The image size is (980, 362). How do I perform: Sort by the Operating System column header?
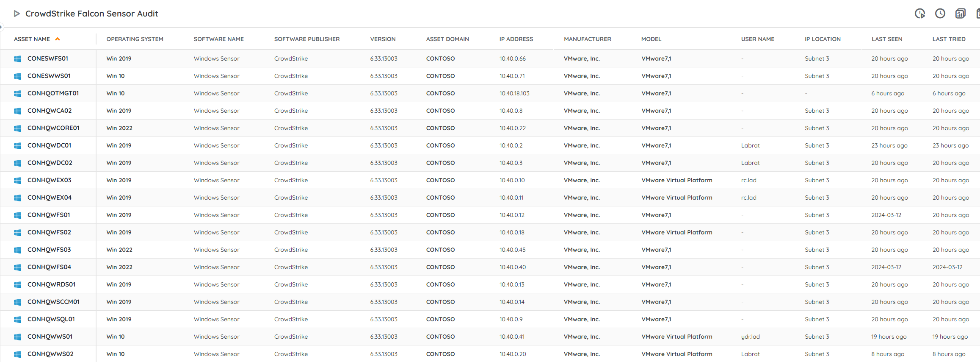(x=135, y=39)
